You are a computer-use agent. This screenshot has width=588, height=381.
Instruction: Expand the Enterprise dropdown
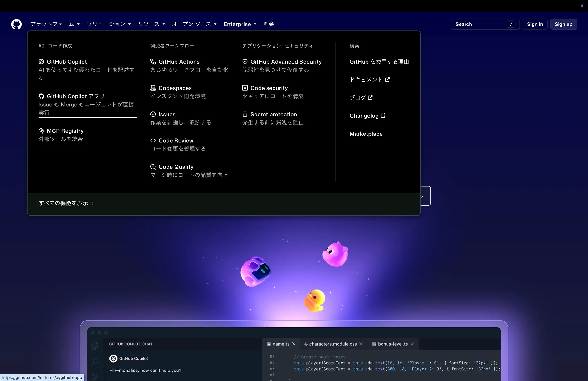click(240, 24)
